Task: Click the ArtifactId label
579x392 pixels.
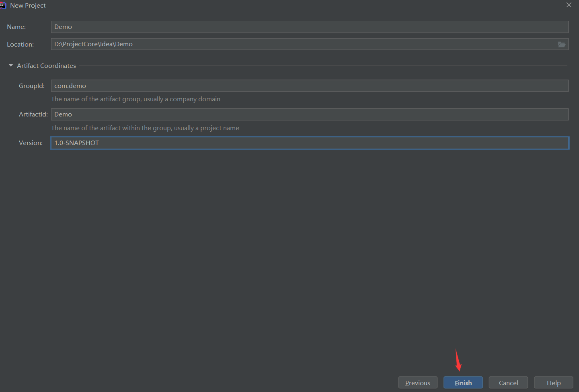Action: point(33,114)
